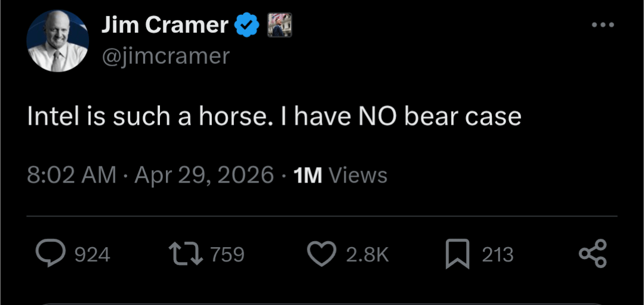Bookmark this tweet with the bookmark icon

tap(457, 254)
